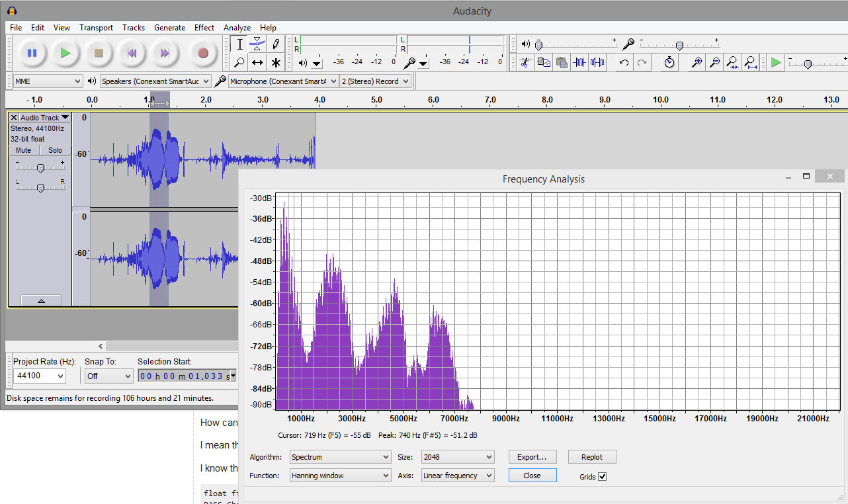
Task: Click the Record button
Action: (203, 53)
